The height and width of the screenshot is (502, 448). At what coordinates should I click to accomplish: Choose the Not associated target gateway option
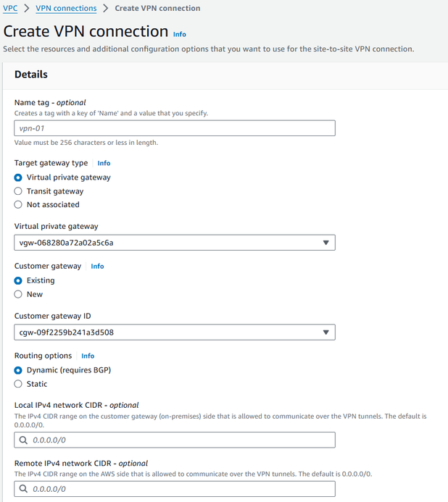(19, 205)
